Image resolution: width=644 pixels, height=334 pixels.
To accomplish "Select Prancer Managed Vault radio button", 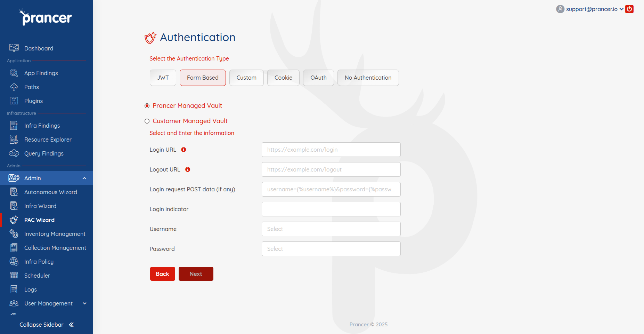I will point(147,106).
